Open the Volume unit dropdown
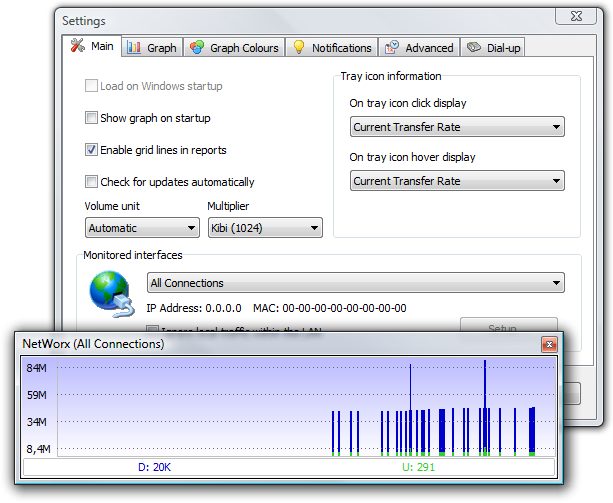Image resolution: width=613 pixels, height=503 pixels. click(x=142, y=228)
